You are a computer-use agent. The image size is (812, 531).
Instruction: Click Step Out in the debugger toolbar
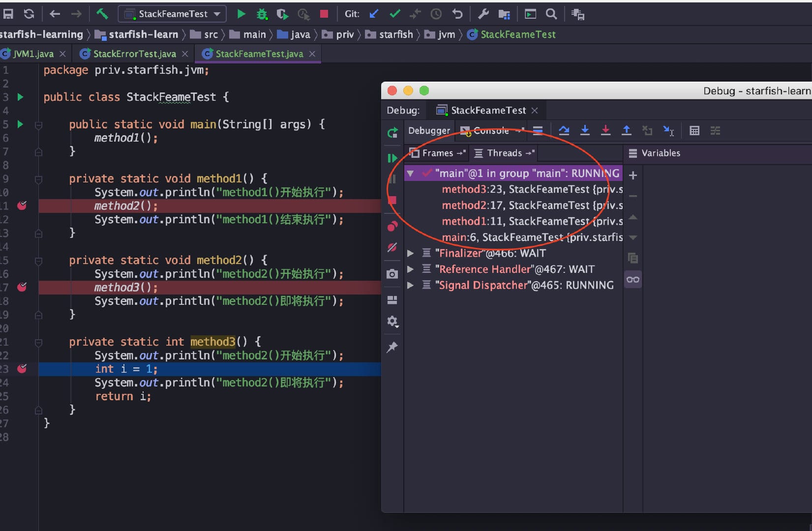626,130
